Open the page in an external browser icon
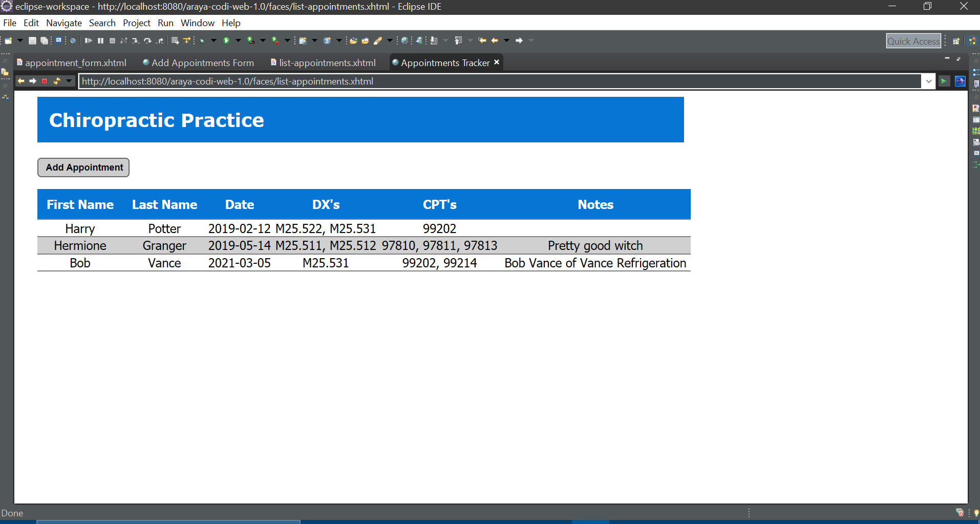Image resolution: width=980 pixels, height=524 pixels. click(x=961, y=81)
